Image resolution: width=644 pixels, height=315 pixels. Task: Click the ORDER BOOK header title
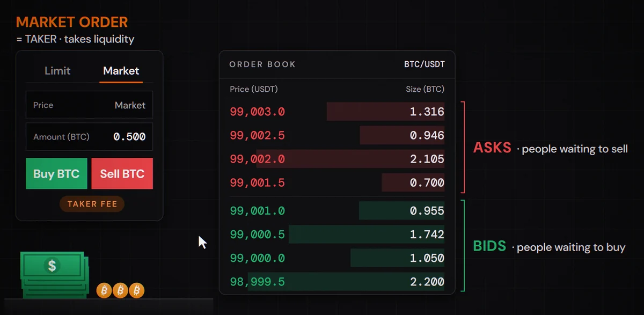(262, 64)
